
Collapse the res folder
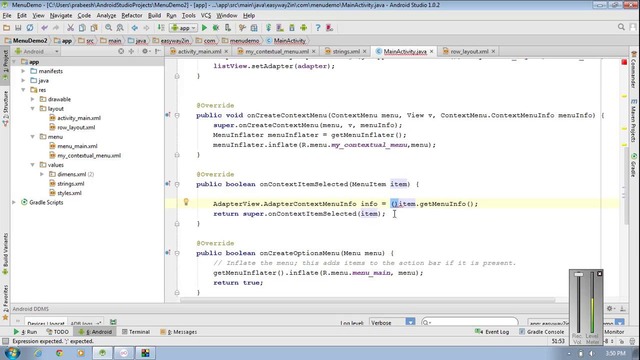23,90
